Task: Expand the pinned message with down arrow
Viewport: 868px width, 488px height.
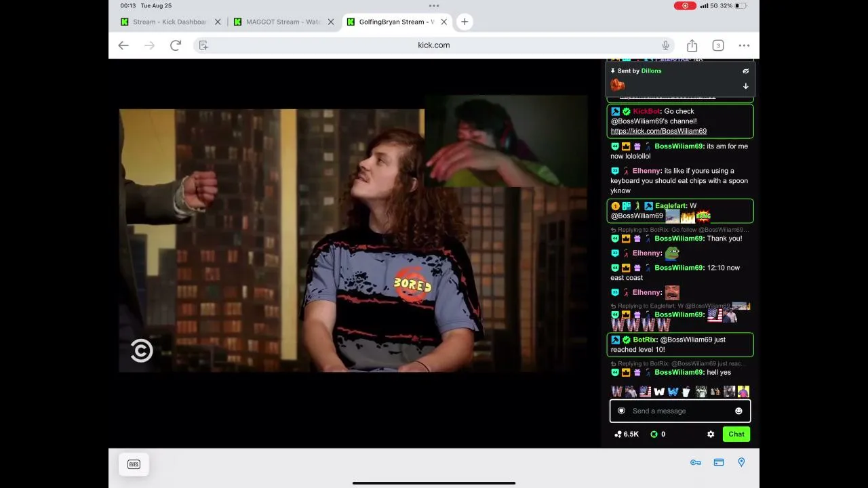Action: [746, 86]
